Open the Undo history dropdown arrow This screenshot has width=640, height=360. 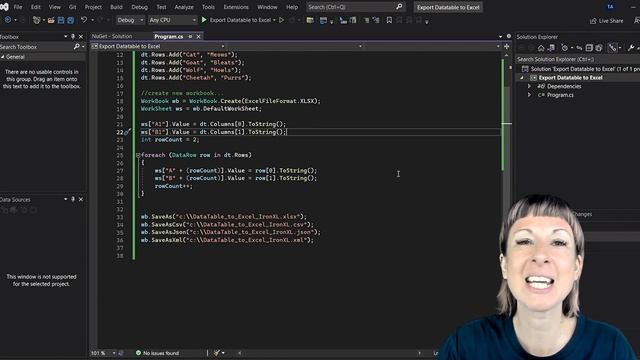pyautogui.click(x=93, y=20)
